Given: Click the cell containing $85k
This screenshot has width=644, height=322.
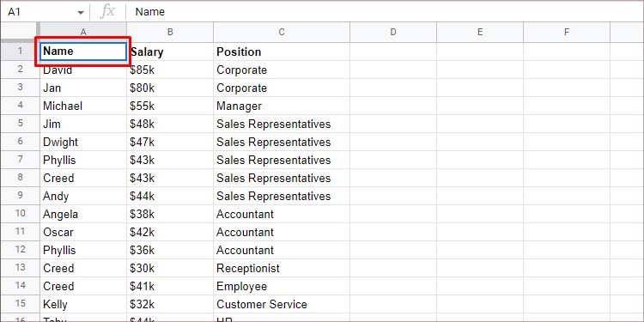Looking at the screenshot, I should point(170,70).
